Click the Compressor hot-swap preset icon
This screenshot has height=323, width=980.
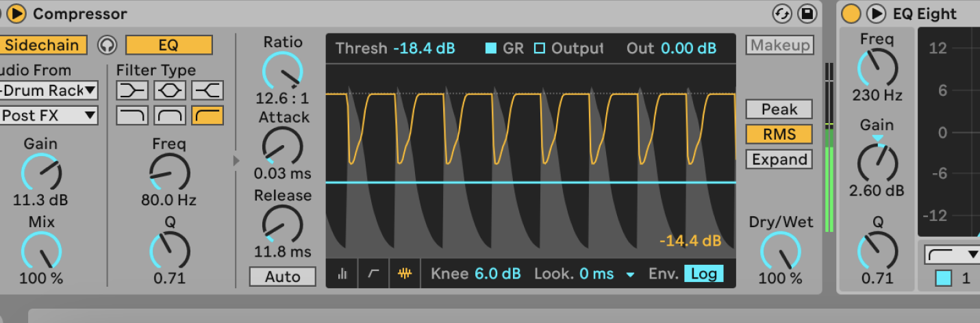[782, 14]
